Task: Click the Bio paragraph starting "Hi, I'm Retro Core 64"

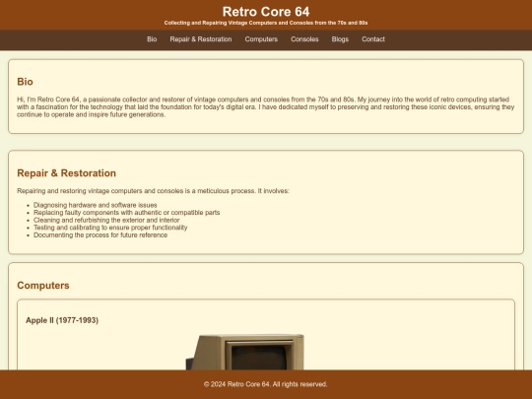Action: (266, 106)
